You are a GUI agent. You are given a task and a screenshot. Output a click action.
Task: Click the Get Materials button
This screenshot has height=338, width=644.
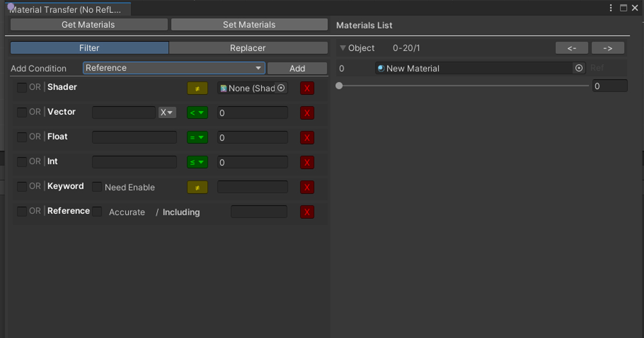point(89,24)
